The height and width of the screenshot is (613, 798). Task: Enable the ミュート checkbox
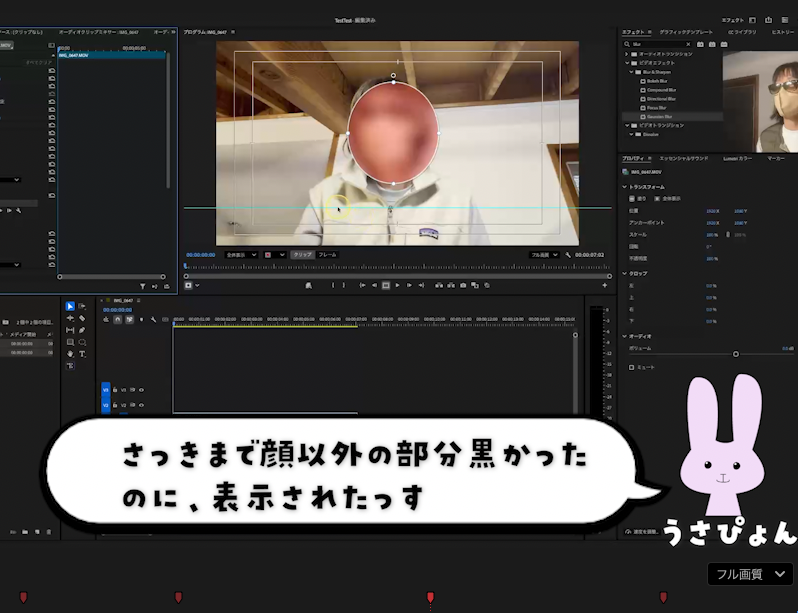coord(631,367)
